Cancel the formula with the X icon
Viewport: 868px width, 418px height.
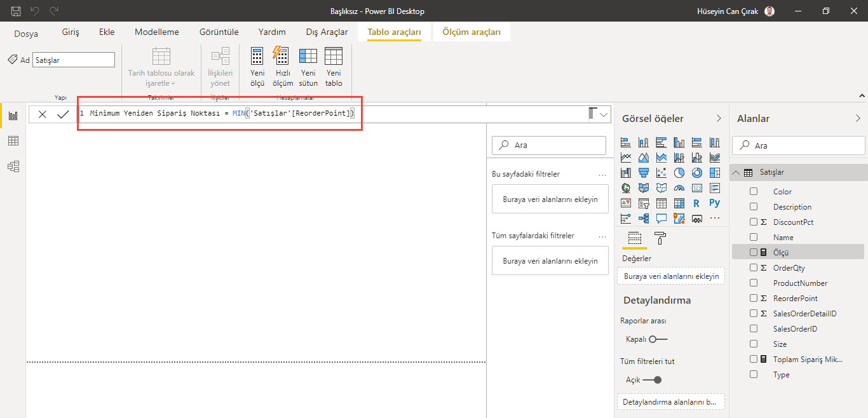[x=43, y=114]
